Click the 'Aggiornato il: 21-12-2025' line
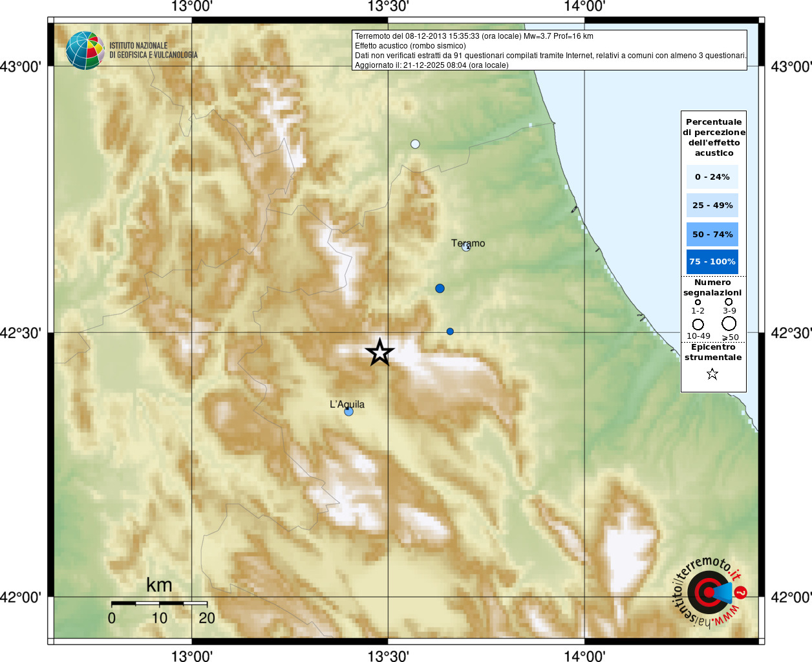812x662 pixels. (x=432, y=65)
